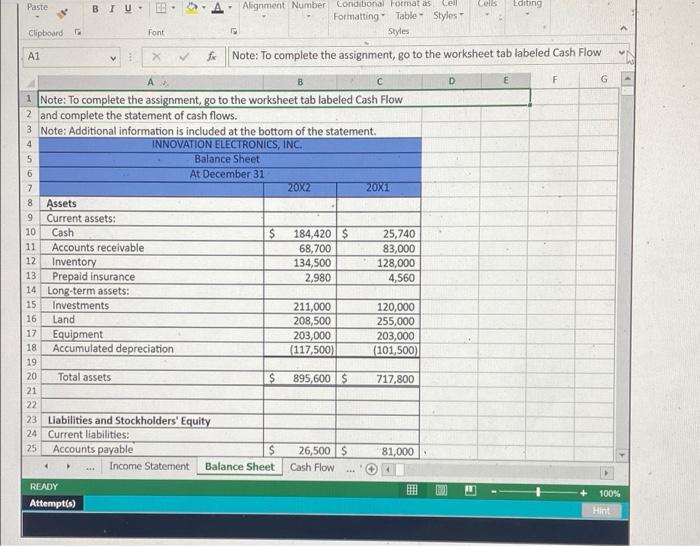This screenshot has width=700, height=546.
Task: Select Accounts receivable label cell
Action: [x=152, y=248]
